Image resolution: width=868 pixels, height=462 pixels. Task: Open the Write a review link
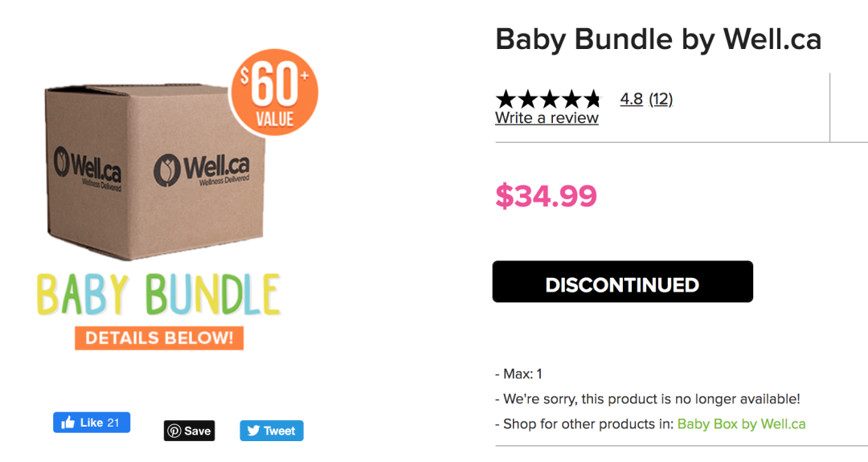tap(547, 118)
